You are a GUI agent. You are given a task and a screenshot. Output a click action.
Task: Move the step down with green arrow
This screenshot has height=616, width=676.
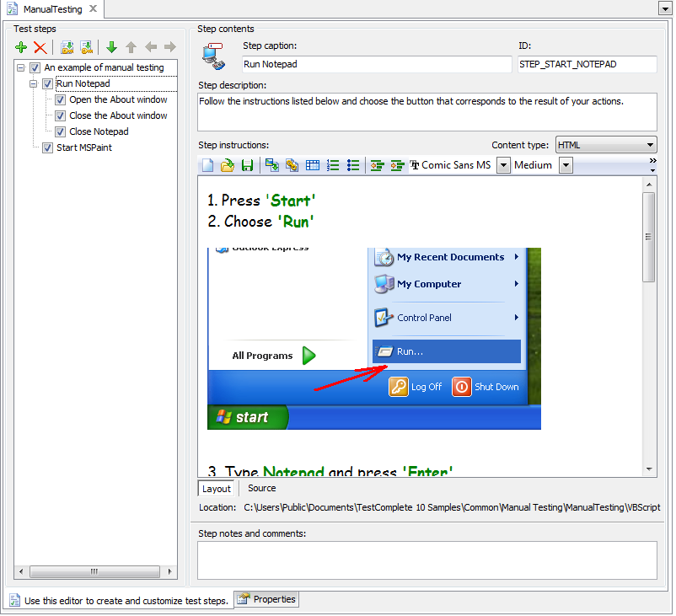(111, 47)
